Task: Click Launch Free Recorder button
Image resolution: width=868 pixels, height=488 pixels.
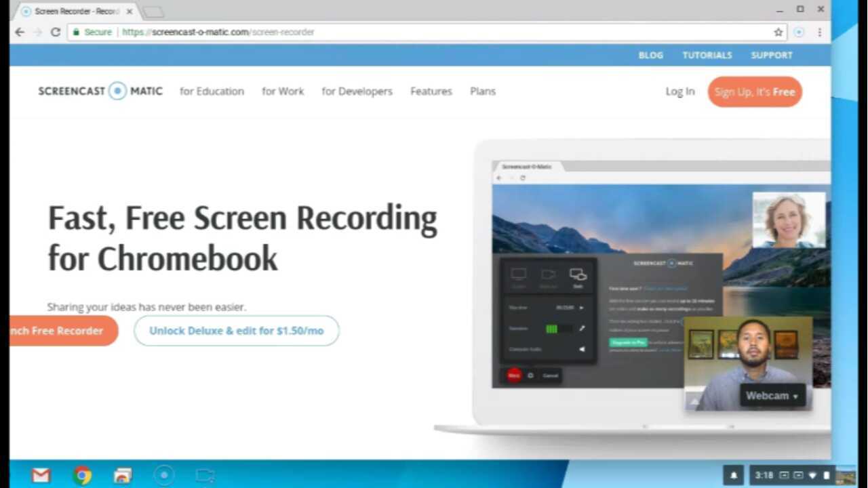Action: [64, 331]
